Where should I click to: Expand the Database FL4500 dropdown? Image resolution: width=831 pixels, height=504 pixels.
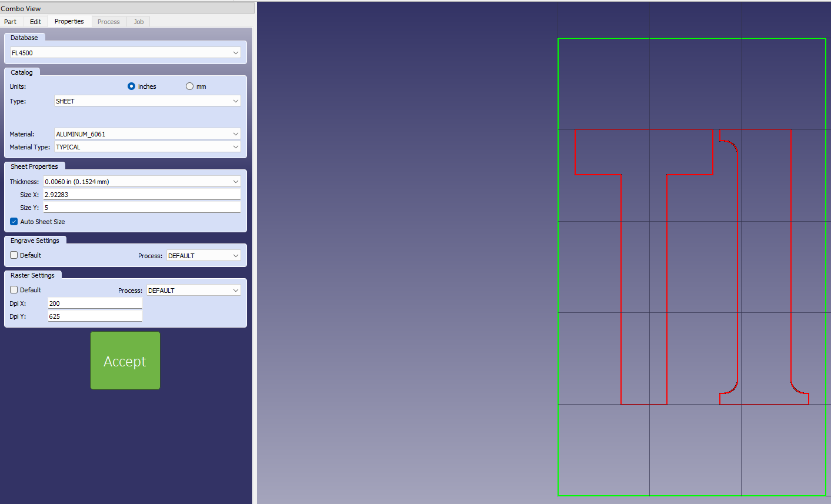tap(125, 53)
